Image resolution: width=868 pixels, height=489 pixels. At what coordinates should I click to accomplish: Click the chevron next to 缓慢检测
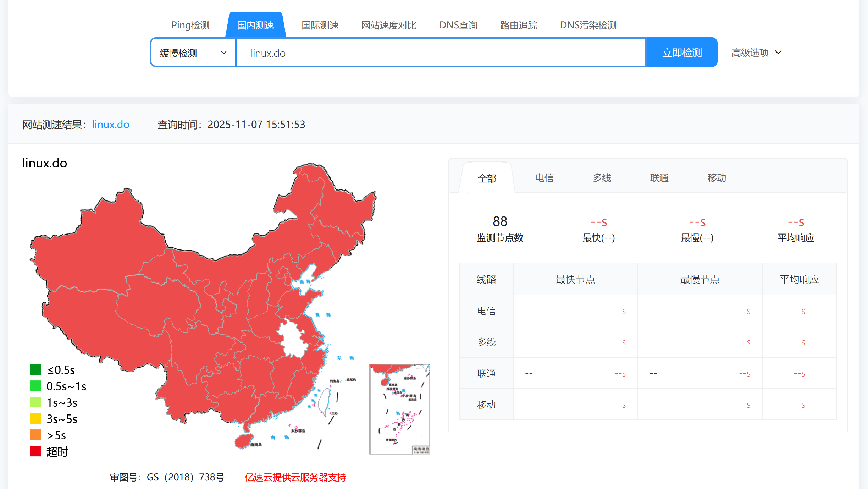(223, 53)
